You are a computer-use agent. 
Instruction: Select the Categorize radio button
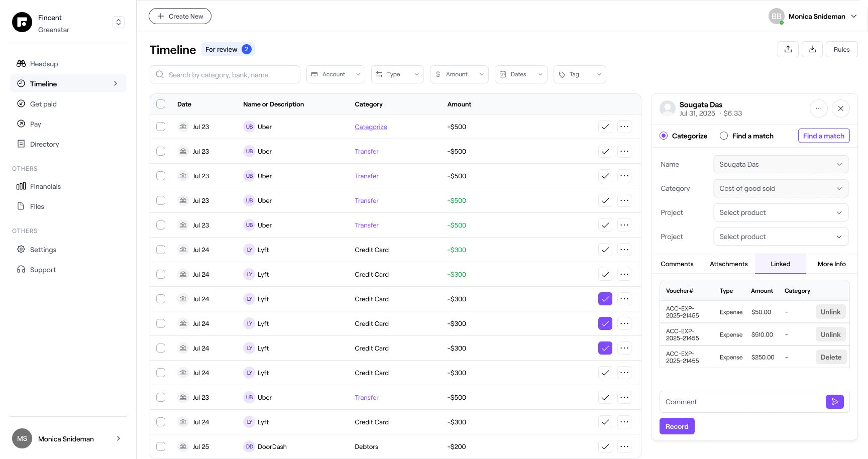(x=664, y=136)
